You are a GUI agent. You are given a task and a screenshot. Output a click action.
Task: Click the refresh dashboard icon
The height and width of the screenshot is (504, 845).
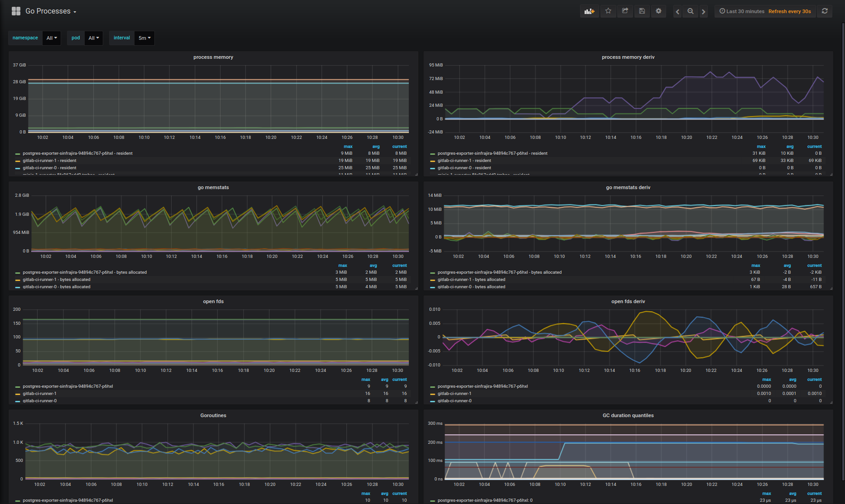825,11
